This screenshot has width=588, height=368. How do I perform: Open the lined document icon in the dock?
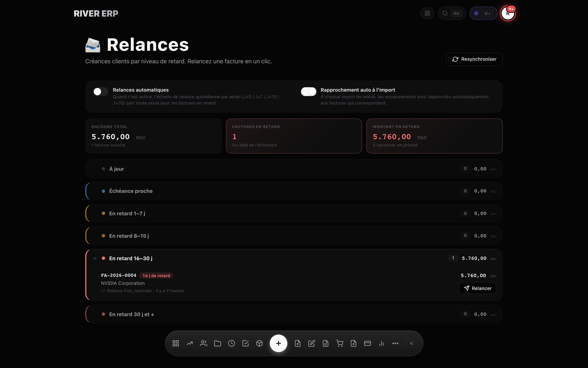325,343
